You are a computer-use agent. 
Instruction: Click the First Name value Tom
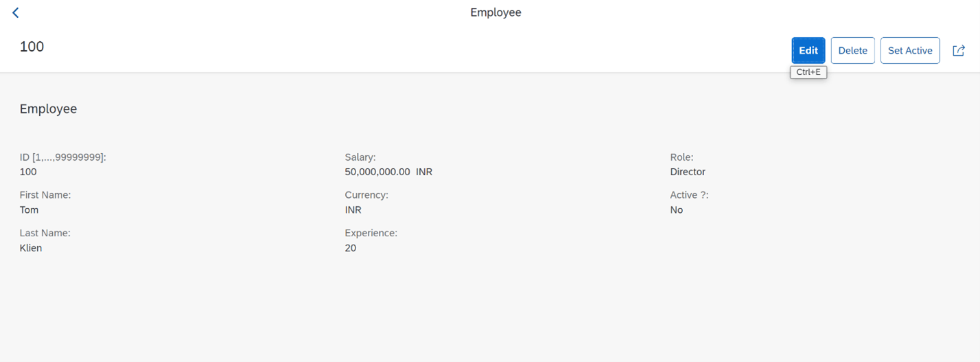29,210
